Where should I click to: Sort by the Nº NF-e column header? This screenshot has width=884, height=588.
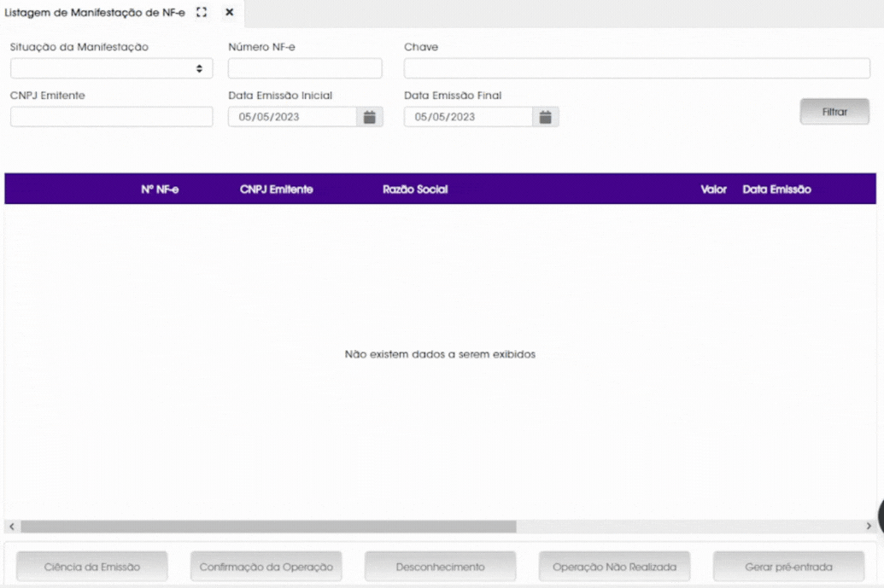pos(160,189)
